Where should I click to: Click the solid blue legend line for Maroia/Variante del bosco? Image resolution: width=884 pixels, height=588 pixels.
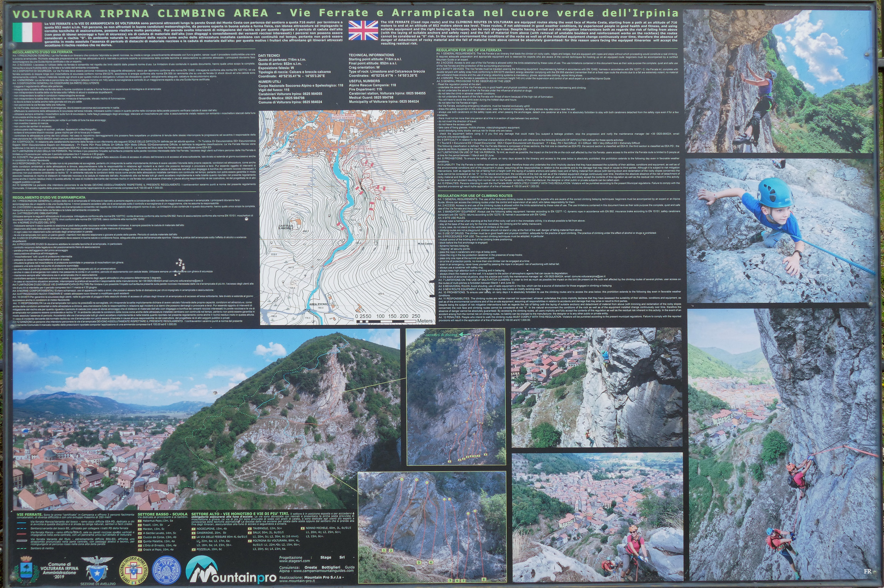tap(22, 523)
